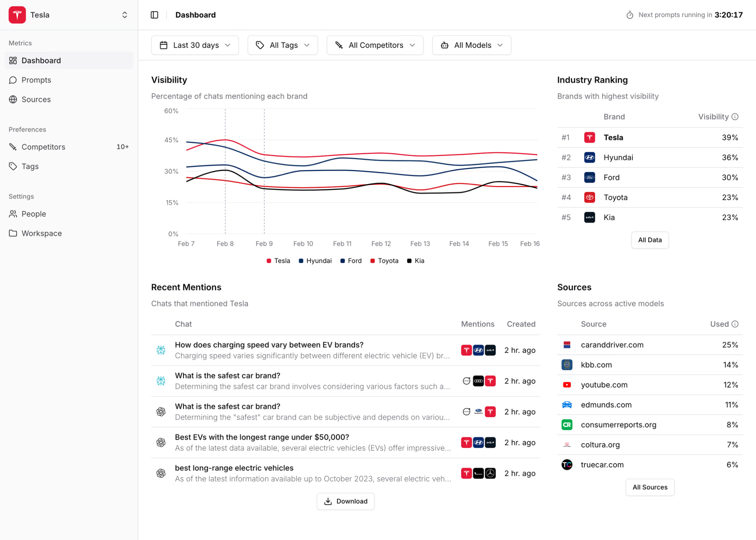Click the Tesla workspace logo icon
The width and height of the screenshot is (756, 540).
pyautogui.click(x=17, y=15)
